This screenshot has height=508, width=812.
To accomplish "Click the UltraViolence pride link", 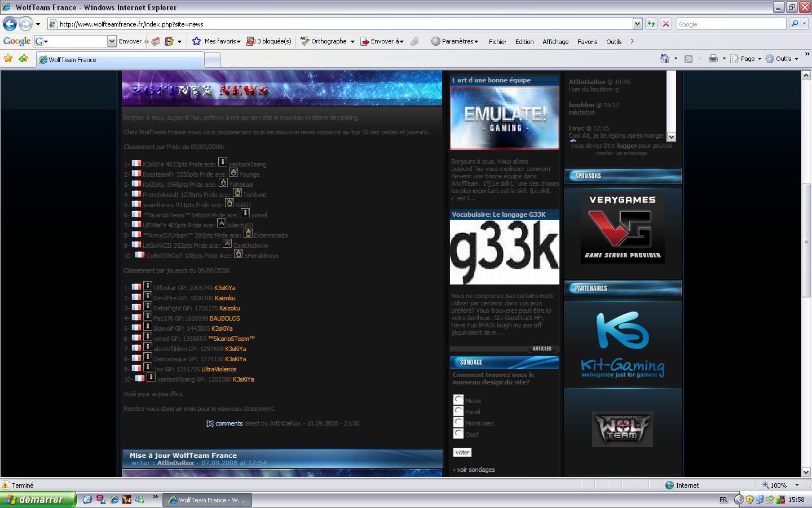I will 219,369.
